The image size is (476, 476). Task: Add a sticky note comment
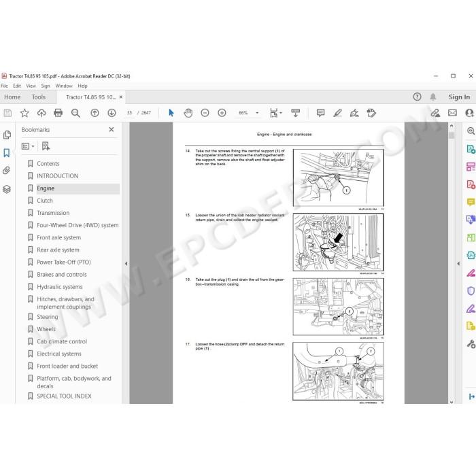point(320,113)
